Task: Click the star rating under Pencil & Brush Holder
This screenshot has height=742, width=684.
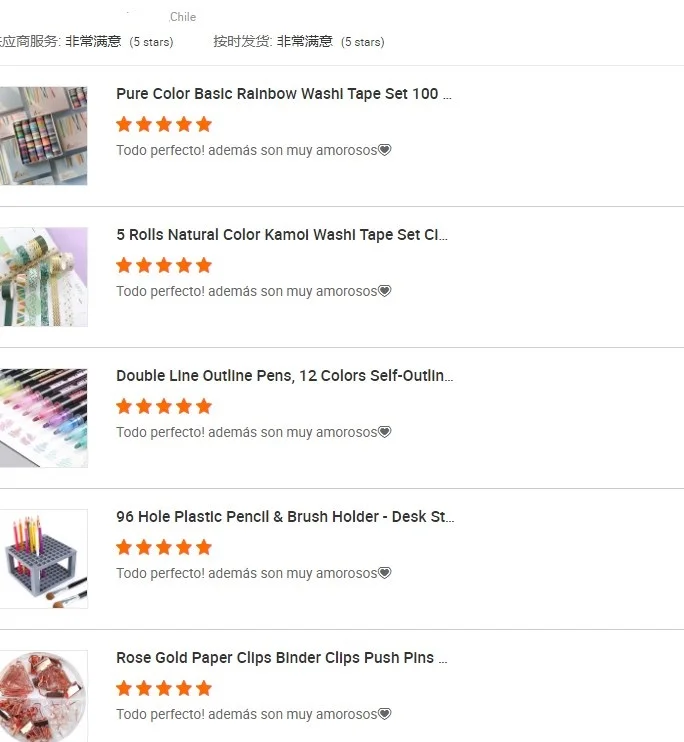Action: (x=164, y=548)
